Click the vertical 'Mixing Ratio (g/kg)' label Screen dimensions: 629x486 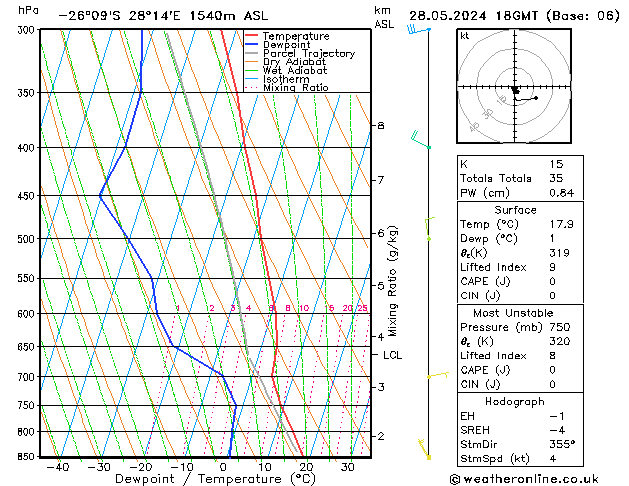click(392, 281)
